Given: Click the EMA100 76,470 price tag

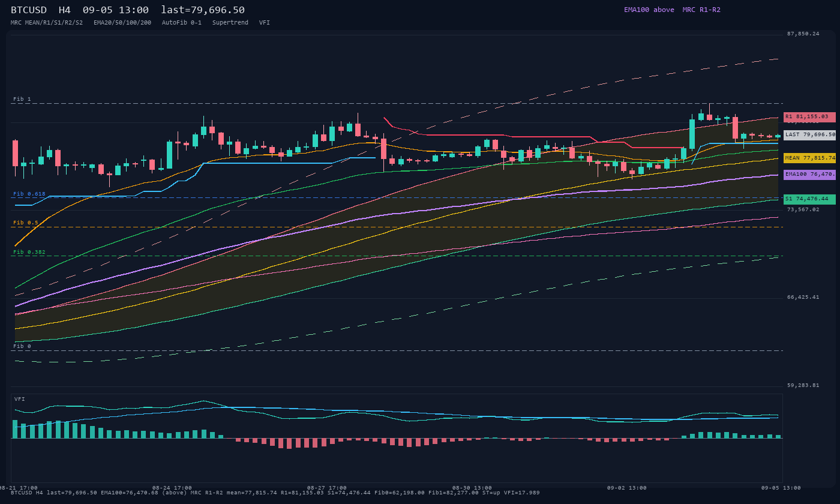Looking at the screenshot, I should pos(809,175).
